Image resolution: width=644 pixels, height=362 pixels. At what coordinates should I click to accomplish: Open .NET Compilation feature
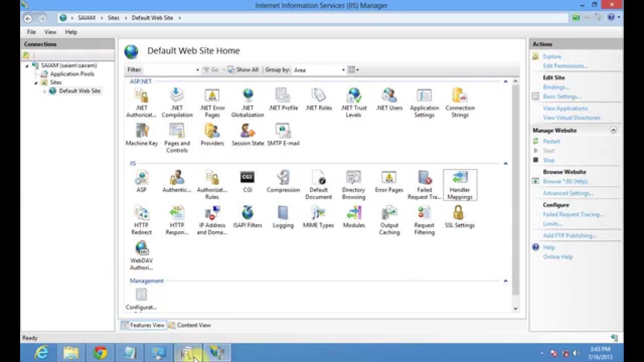click(x=177, y=103)
